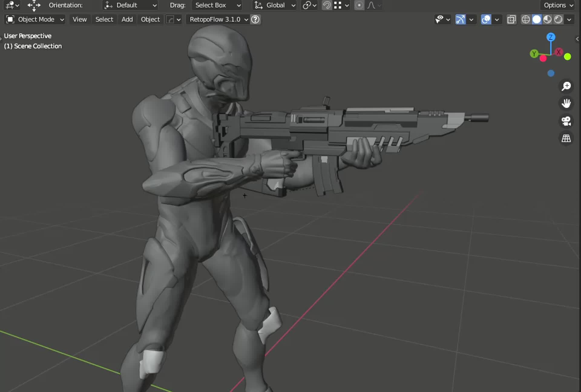Click the Orthographic view icon on gizmo panel
The width and height of the screenshot is (581, 392).
click(566, 138)
